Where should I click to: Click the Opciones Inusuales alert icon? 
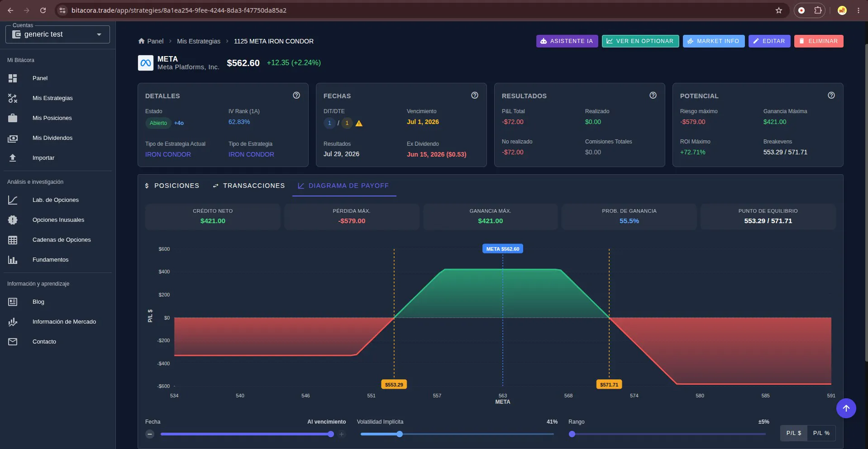click(13, 220)
